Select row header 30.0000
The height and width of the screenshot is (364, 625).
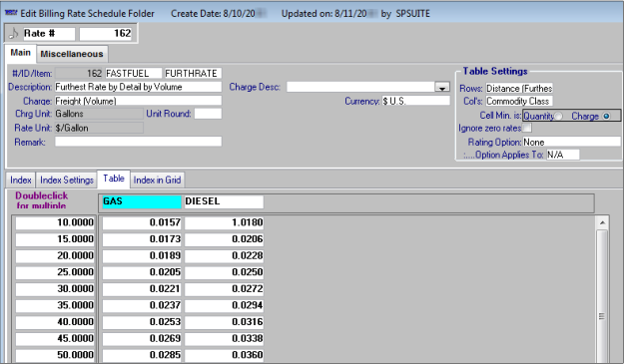(x=55, y=289)
